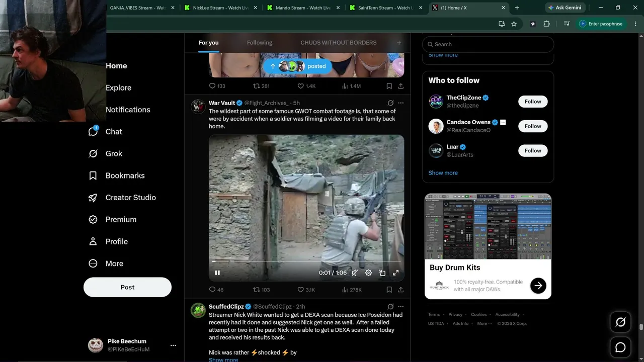Add a new timeline tab with plus
The height and width of the screenshot is (362, 644).
point(399,43)
